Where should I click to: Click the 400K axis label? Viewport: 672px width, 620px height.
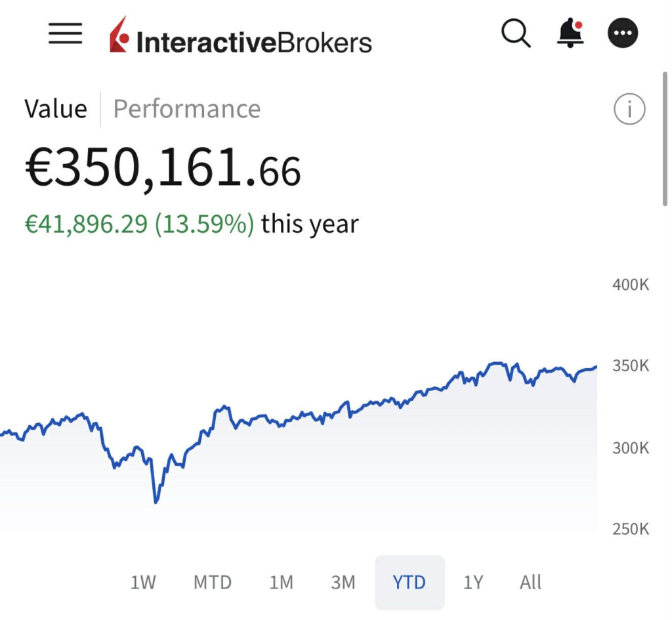click(630, 285)
